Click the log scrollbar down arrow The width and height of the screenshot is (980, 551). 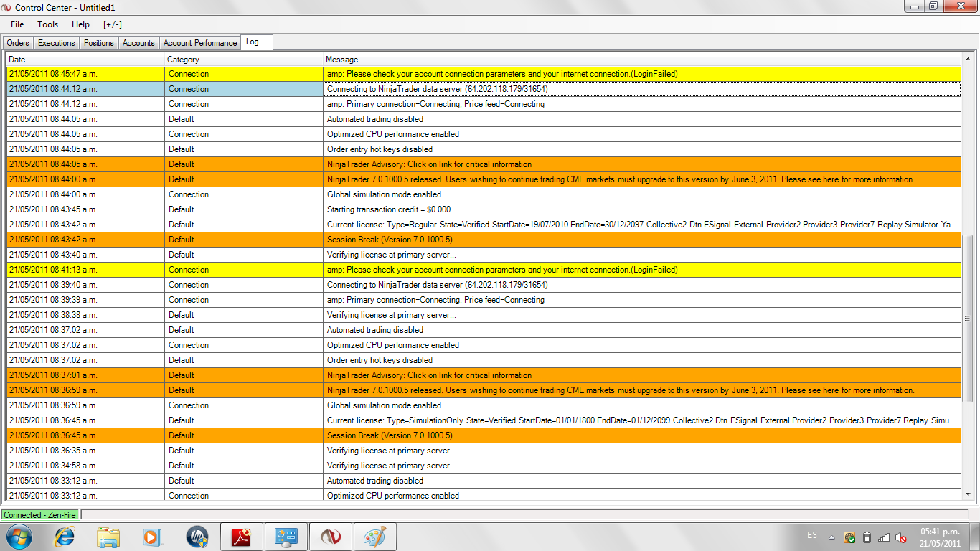pyautogui.click(x=967, y=494)
